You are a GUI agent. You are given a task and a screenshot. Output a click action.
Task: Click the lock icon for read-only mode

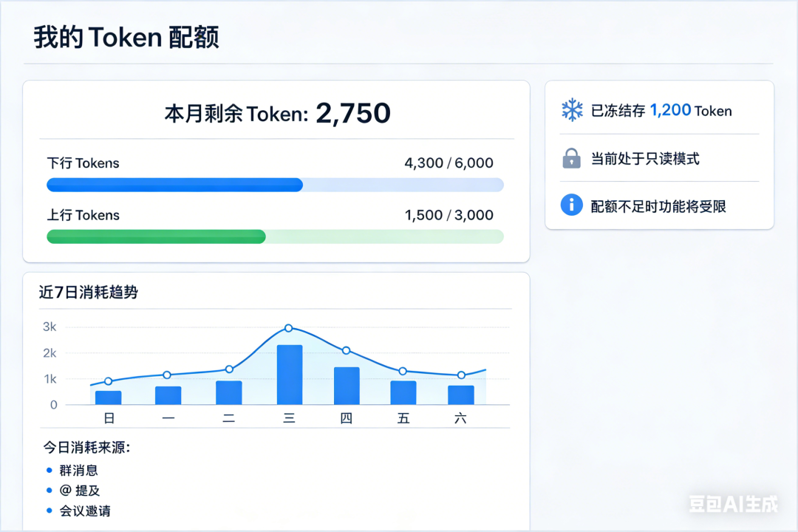[571, 158]
